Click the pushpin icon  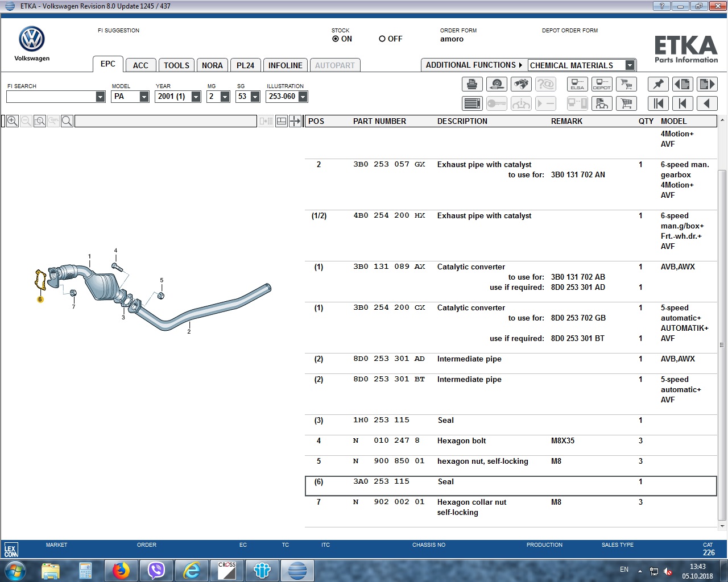658,85
